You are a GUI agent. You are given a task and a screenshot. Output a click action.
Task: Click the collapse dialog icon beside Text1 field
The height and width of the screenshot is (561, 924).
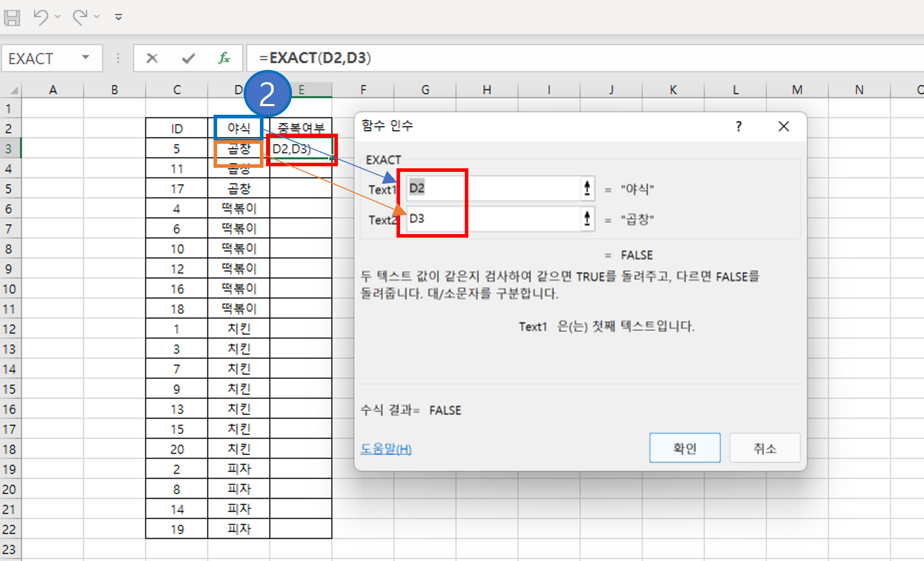[x=587, y=188]
